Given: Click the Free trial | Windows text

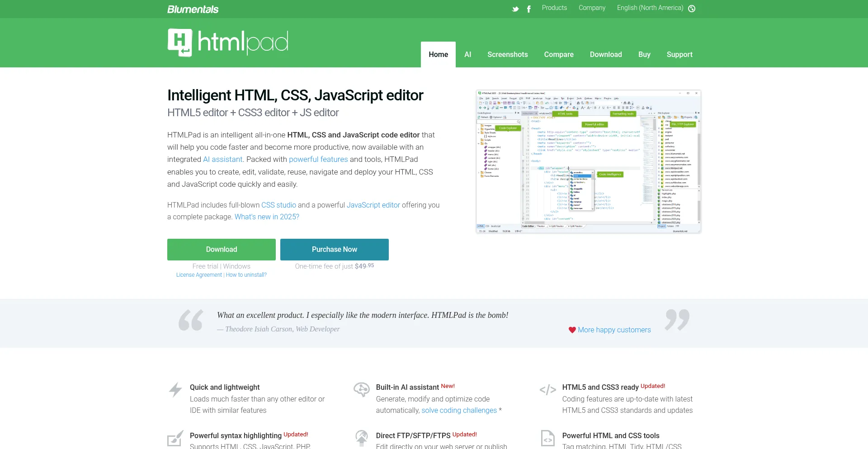Looking at the screenshot, I should (222, 266).
